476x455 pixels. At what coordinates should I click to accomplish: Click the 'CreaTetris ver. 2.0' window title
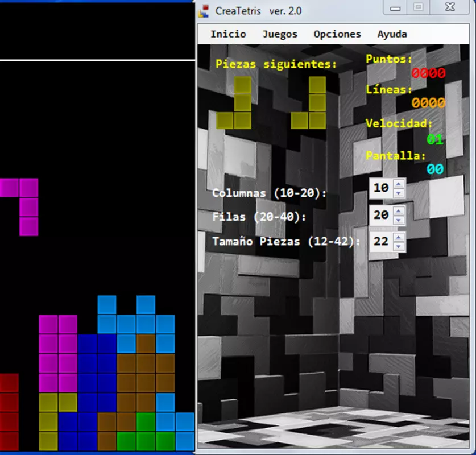[258, 11]
